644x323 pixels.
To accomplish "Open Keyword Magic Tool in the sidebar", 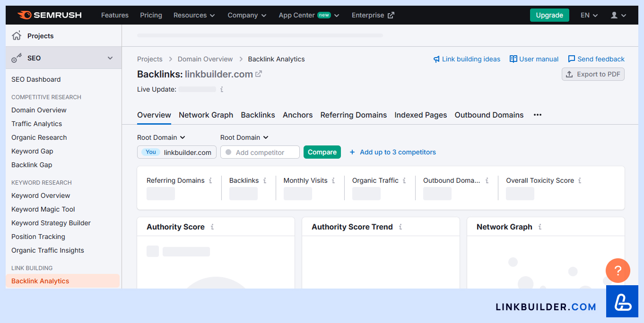I will [x=43, y=209].
